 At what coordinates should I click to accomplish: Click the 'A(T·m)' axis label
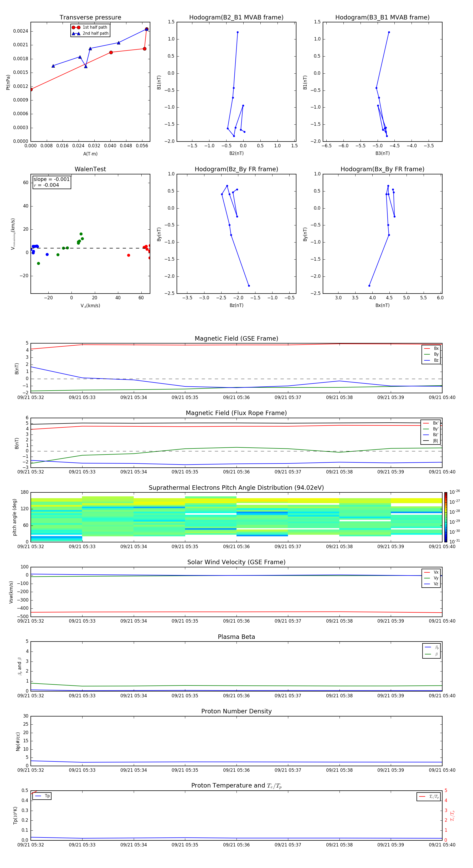point(90,154)
